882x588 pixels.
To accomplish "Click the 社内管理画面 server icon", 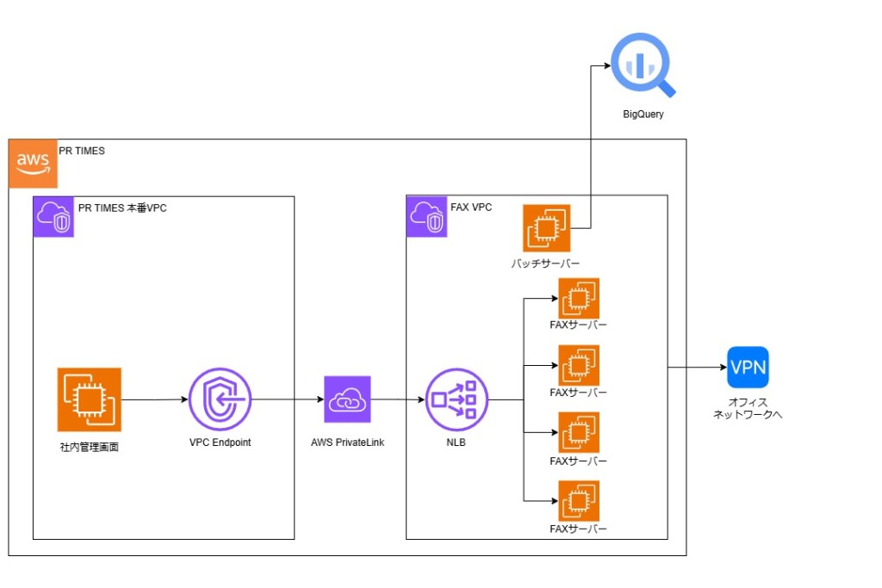I will [90, 399].
